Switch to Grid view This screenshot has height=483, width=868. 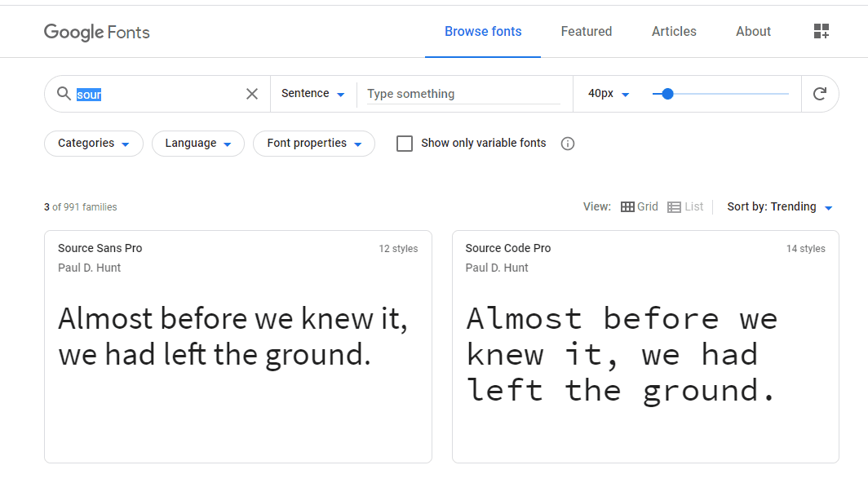640,207
